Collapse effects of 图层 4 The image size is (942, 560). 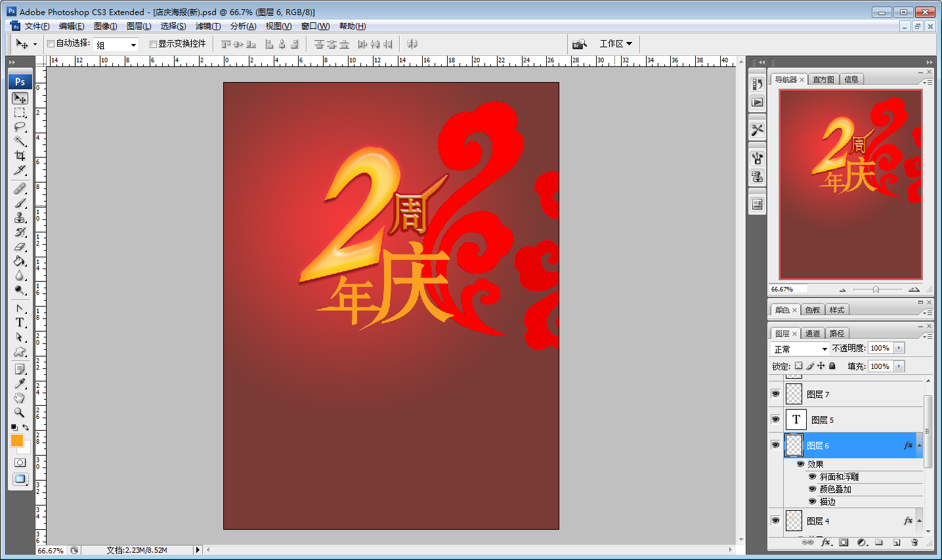coord(919,521)
